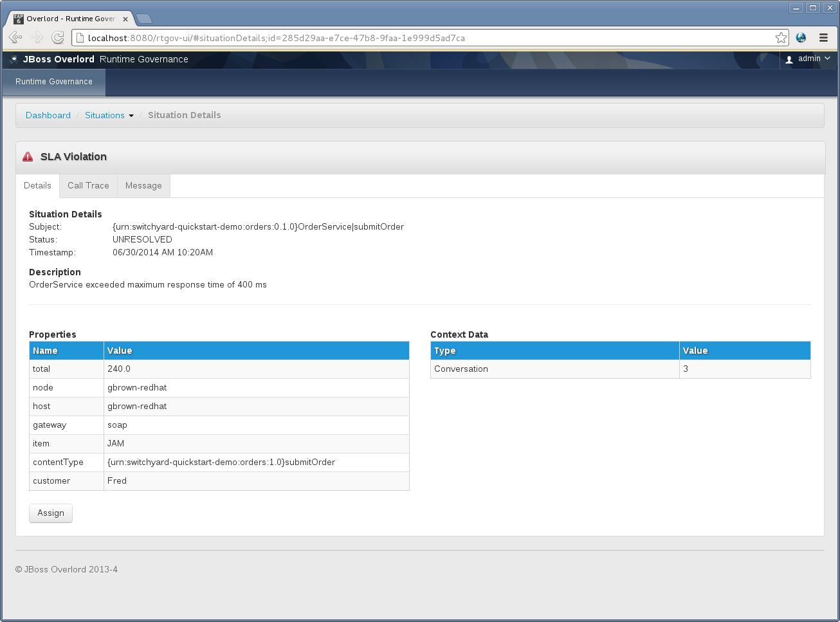This screenshot has width=840, height=622.
Task: Switch to the Call Trace tab
Action: (88, 186)
